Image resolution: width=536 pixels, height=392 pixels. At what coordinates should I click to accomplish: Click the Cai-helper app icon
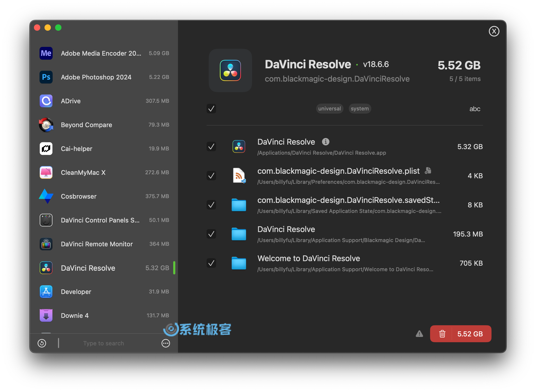[x=46, y=149]
